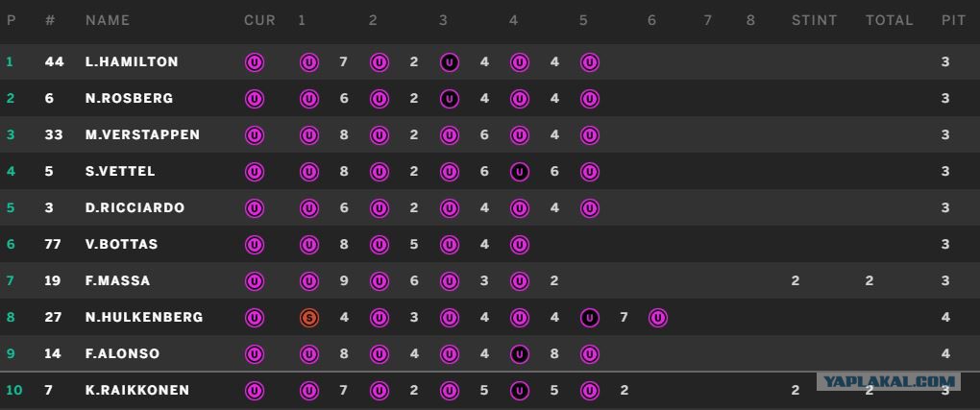Click Alonso's dark stint 4 tyre icon
The height and width of the screenshot is (410, 980).
point(520,354)
